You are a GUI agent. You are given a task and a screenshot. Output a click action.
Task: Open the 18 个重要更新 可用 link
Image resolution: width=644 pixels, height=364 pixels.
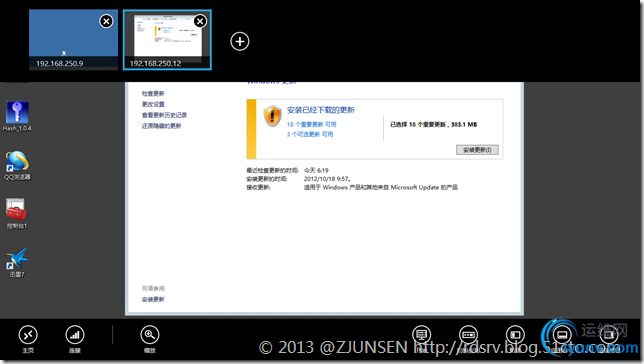(311, 124)
